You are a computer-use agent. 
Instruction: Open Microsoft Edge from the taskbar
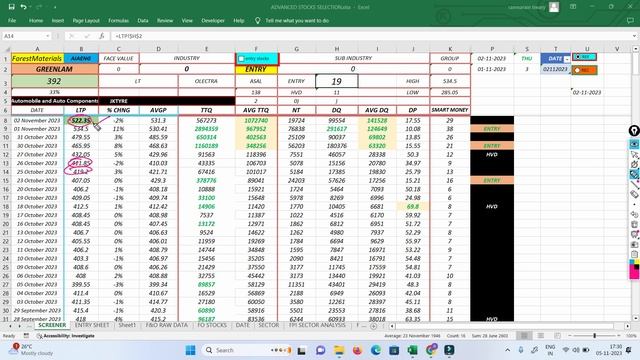pyautogui.click(x=376, y=350)
